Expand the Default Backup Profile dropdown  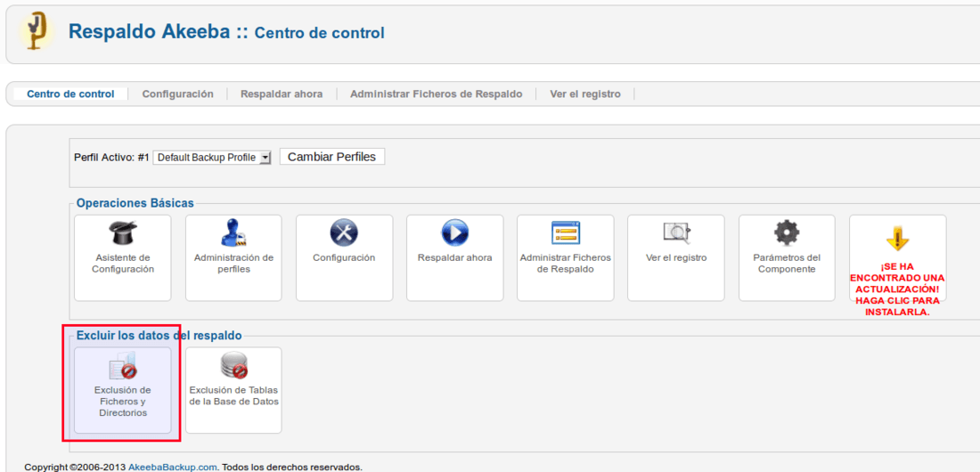(x=212, y=158)
